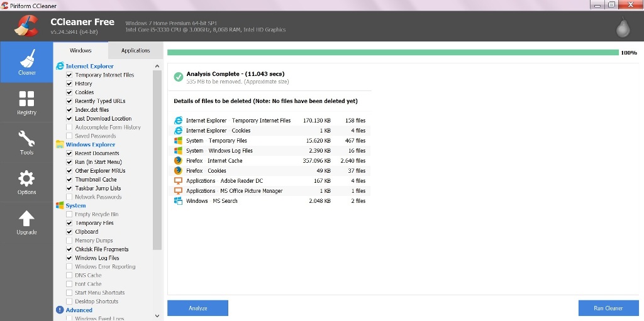This screenshot has height=321, width=644.
Task: Select the '170.130 KB' size value
Action: [x=316, y=121]
